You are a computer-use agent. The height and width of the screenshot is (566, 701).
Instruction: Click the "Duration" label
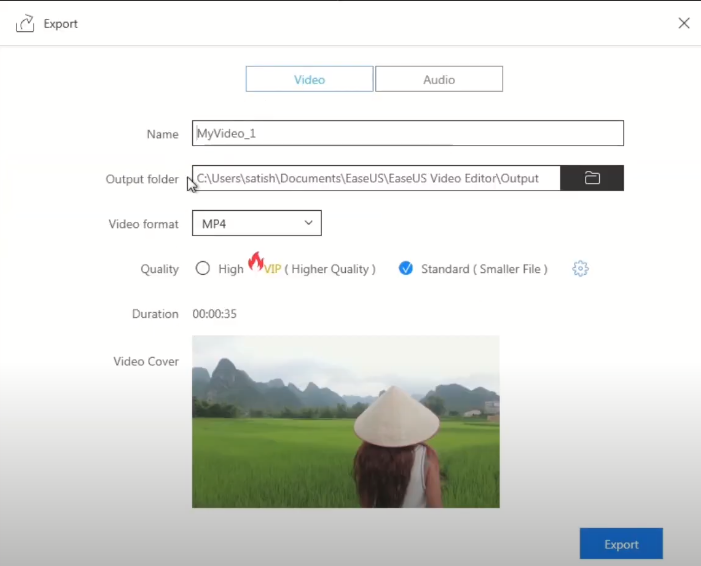tap(155, 314)
